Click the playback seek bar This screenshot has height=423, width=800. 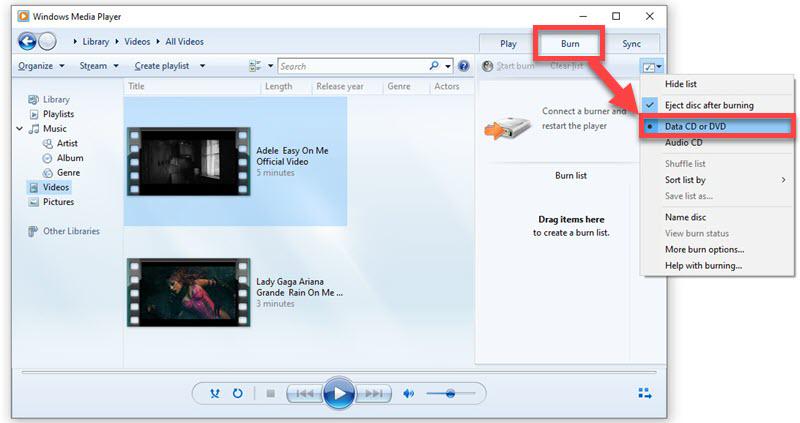[x=339, y=372]
